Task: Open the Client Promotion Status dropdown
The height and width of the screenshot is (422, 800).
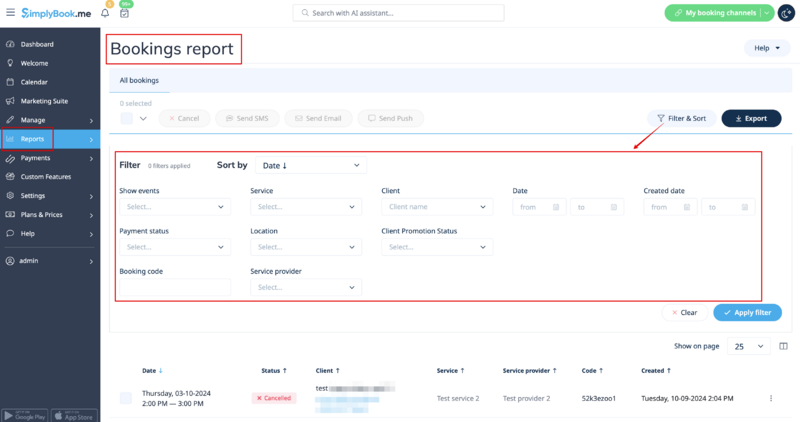Action: [437, 247]
